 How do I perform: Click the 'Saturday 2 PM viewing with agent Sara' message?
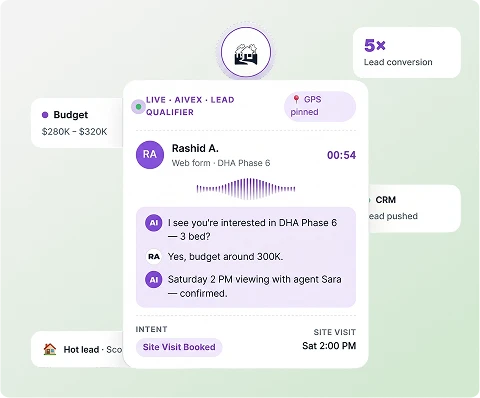click(254, 286)
